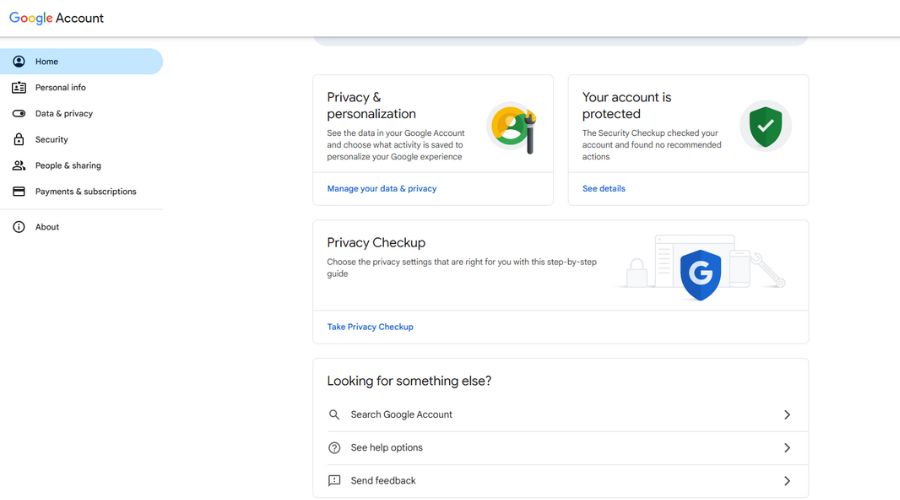Click Looking for something else? heading
This screenshot has width=900, height=500.
pos(409,381)
